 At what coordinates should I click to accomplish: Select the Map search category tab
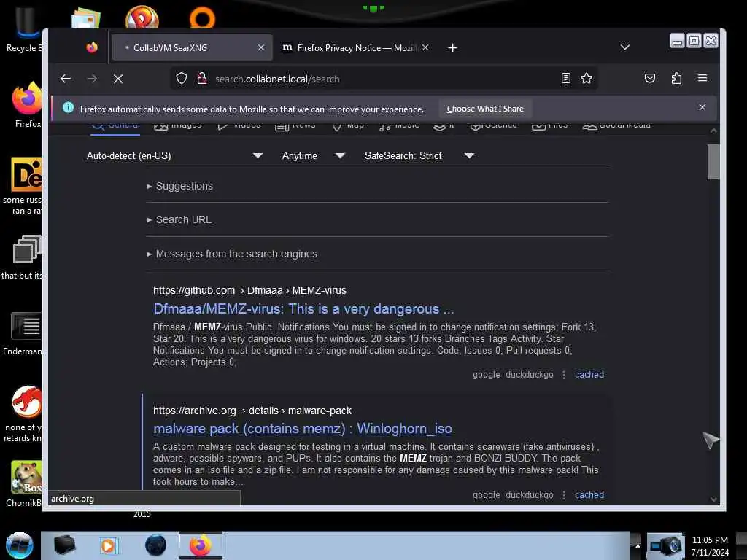coord(348,125)
